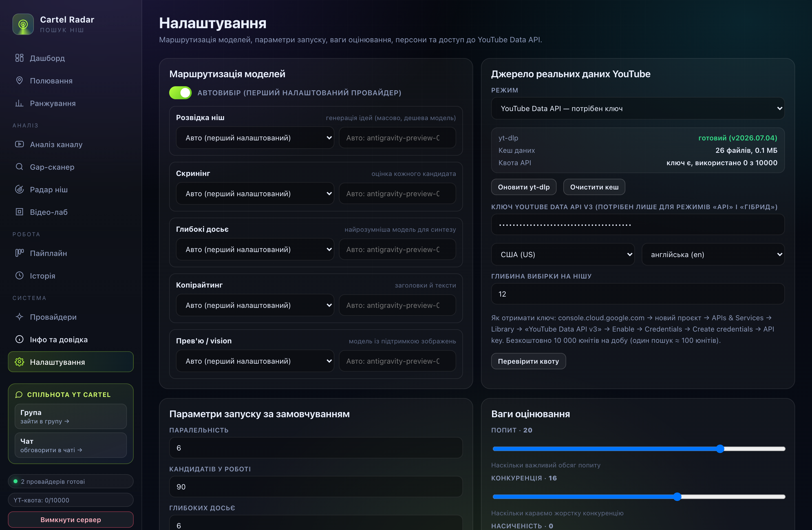Open the Скринінг provider dropdown
Screen dimensions: 812x530
tap(255, 194)
